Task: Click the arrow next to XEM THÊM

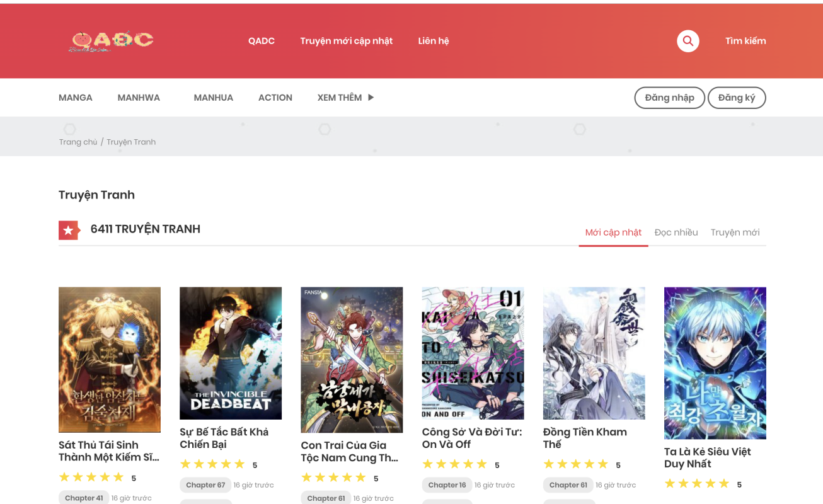Action: [x=371, y=98]
